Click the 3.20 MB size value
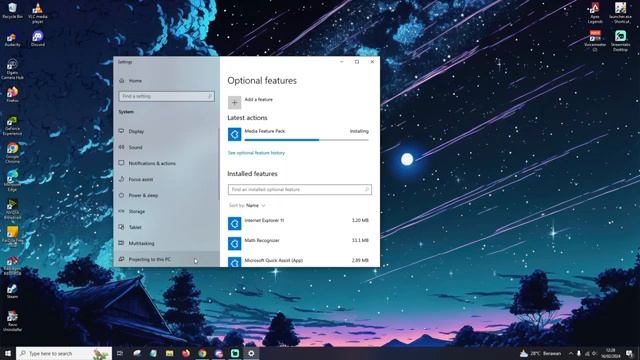This screenshot has height=360, width=640. 360,220
